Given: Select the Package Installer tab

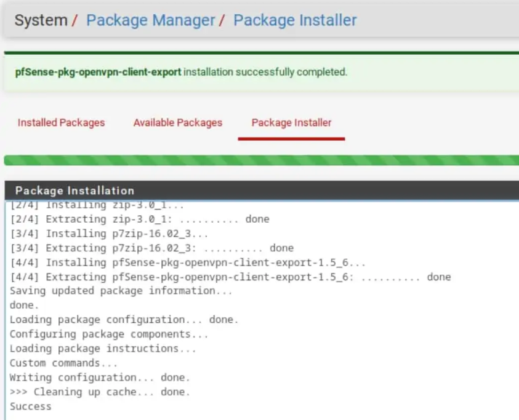Looking at the screenshot, I should pos(291,123).
